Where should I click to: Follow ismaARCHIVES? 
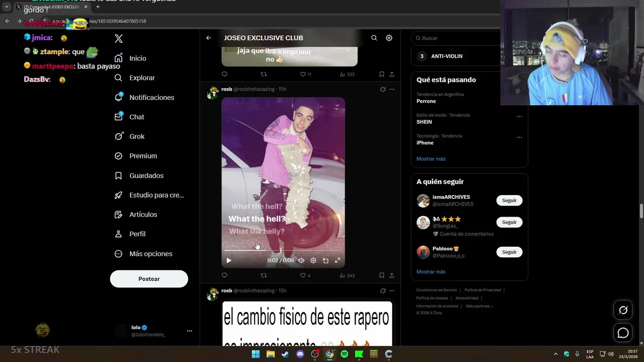click(509, 200)
